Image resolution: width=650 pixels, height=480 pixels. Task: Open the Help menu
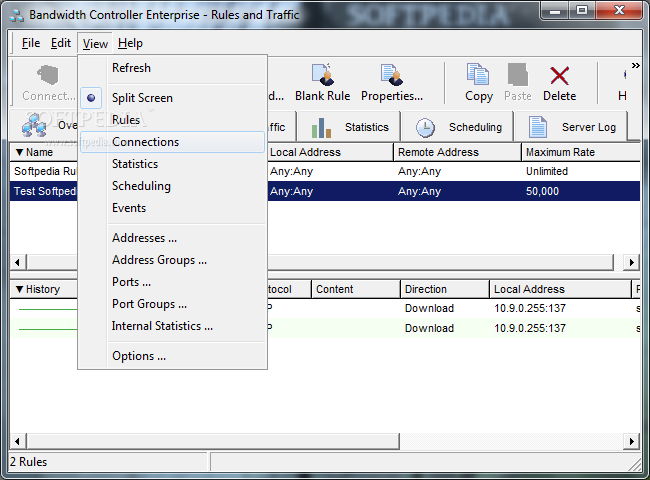130,43
